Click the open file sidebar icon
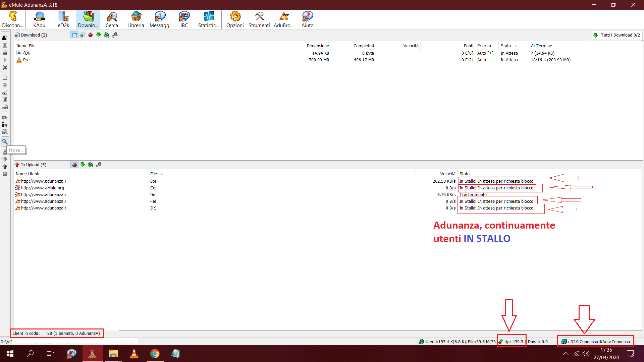The width and height of the screenshot is (644, 362). pos(5,77)
